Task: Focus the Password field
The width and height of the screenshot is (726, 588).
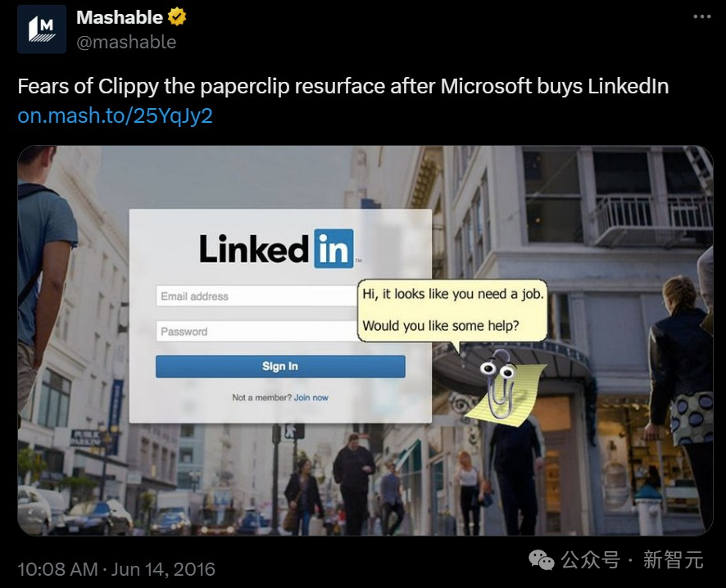Action: point(256,332)
